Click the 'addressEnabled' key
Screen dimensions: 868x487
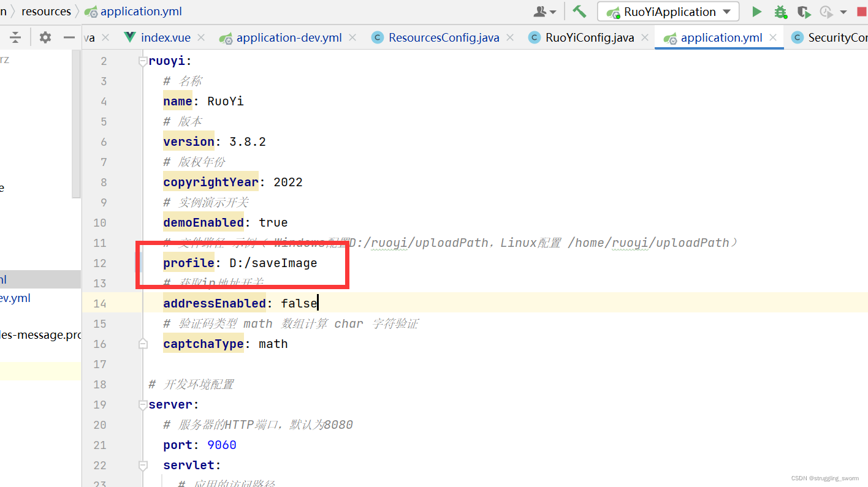(215, 303)
